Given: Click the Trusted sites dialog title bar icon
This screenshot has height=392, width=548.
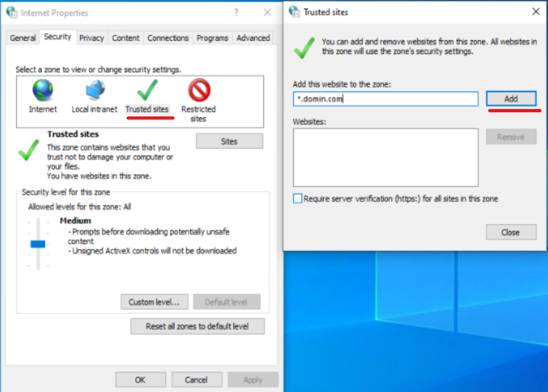Looking at the screenshot, I should (294, 12).
